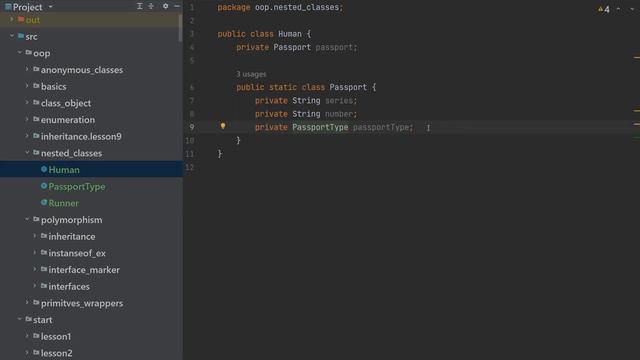Expand the inheritance.lesson9 package
This screenshot has width=640, height=360.
coord(27,136)
